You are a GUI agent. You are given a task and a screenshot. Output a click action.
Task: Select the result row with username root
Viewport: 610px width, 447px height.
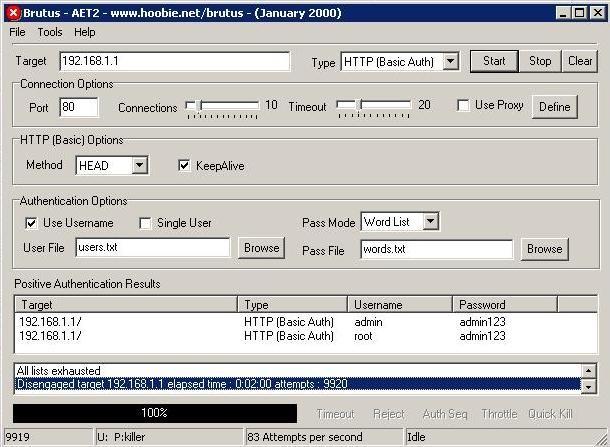pyautogui.click(x=305, y=336)
